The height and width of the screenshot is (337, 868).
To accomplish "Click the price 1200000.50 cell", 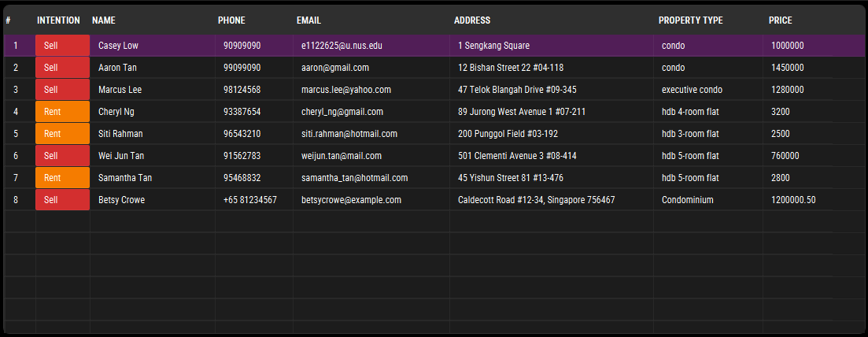I will 792,200.
